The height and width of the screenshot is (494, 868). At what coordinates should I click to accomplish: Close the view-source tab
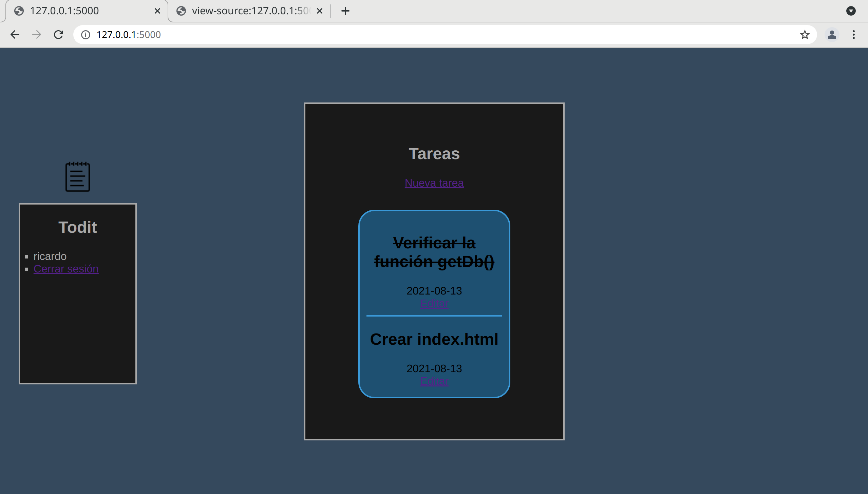point(319,11)
